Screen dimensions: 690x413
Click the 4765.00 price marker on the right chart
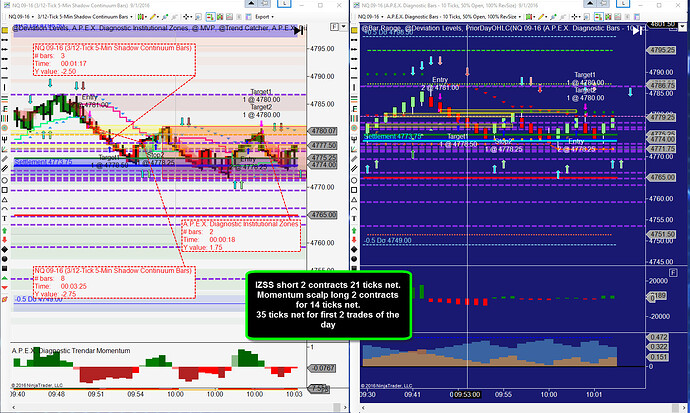tap(661, 177)
